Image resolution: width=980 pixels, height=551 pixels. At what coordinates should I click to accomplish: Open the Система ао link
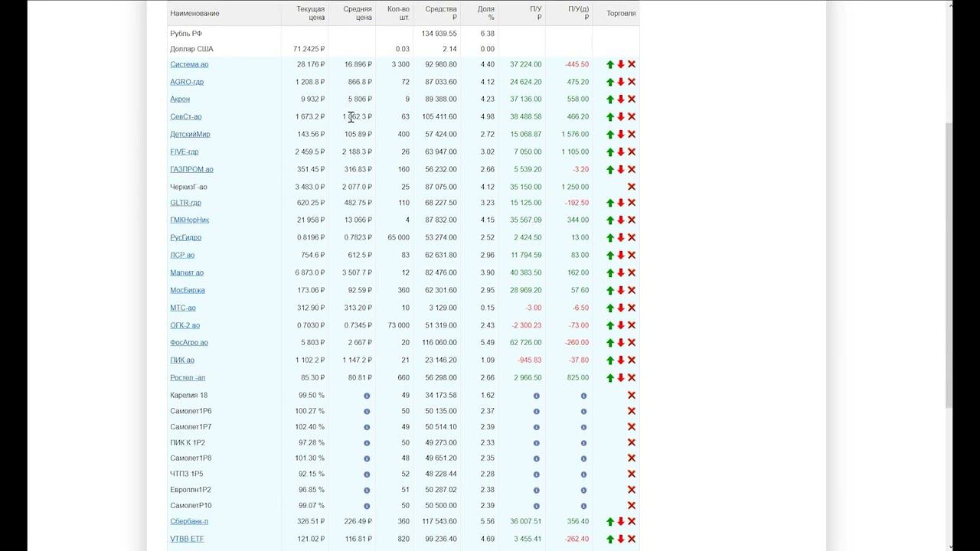point(189,64)
